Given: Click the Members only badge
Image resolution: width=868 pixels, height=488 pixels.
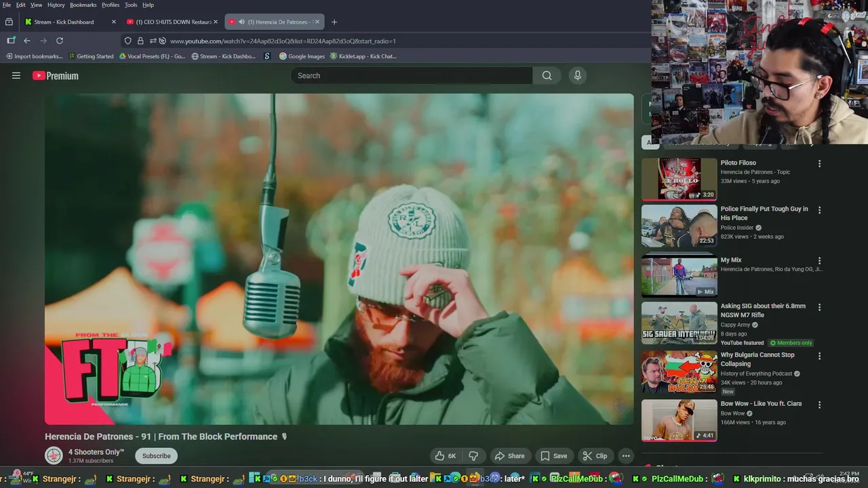Looking at the screenshot, I should pyautogui.click(x=791, y=343).
